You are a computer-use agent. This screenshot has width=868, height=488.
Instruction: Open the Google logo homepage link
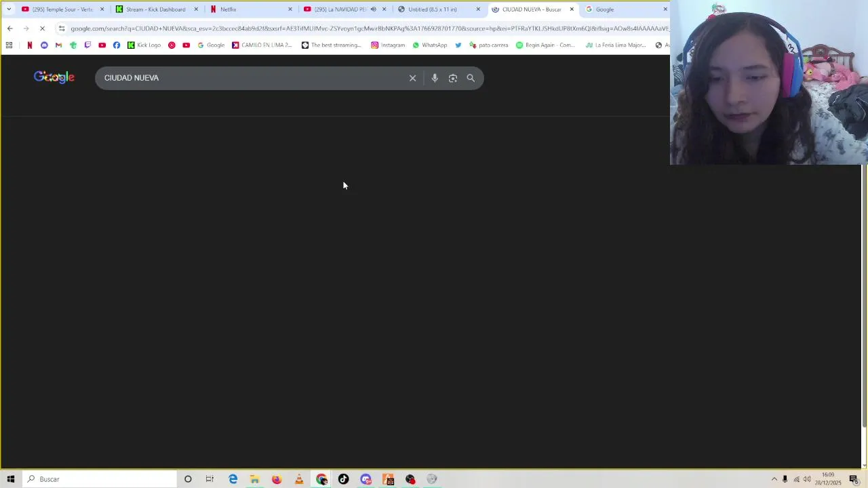point(54,77)
